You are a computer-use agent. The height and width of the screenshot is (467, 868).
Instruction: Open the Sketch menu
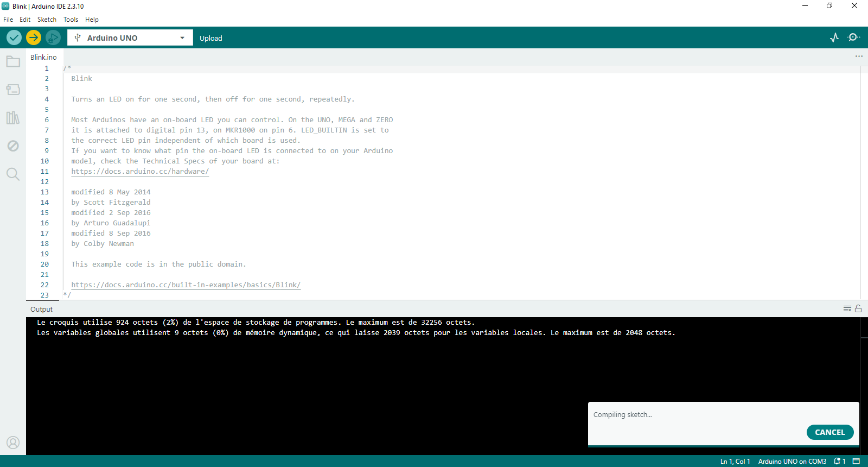(x=47, y=19)
